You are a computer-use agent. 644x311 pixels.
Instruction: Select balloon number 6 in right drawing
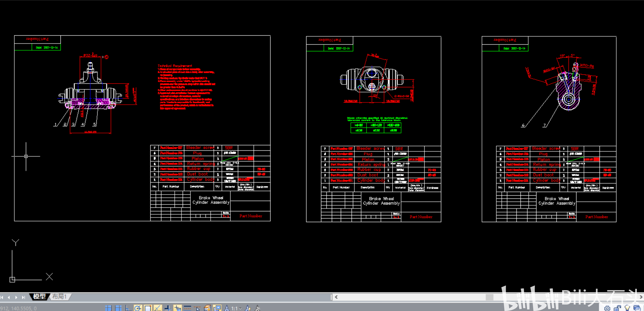coord(523,125)
